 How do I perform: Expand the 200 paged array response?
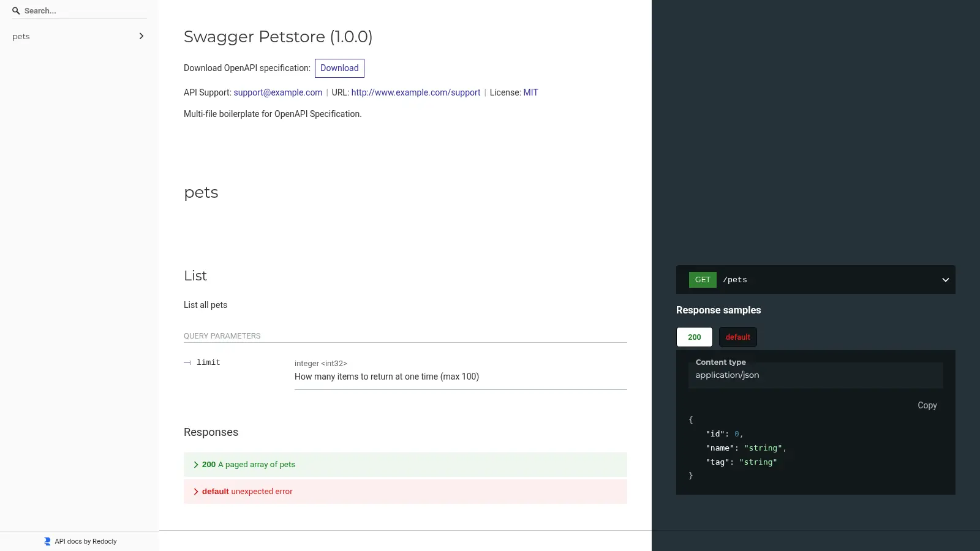tap(405, 465)
